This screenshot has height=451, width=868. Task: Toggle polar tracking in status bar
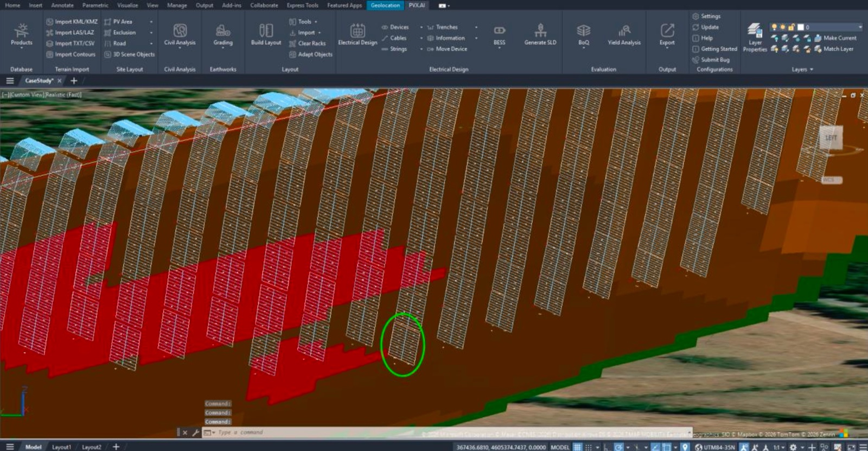click(618, 447)
